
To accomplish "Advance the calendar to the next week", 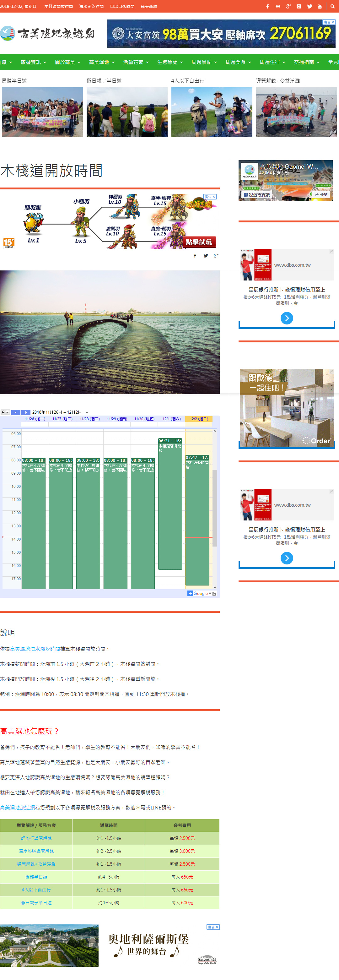I will (x=26, y=412).
